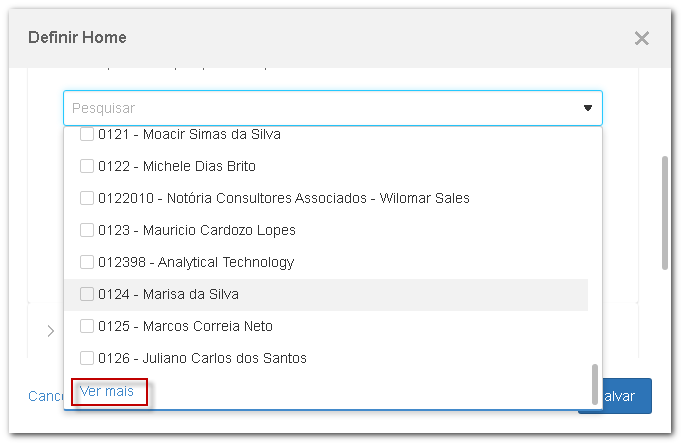Tick checkbox for 0126 Juliano Carlos dos Santos
The height and width of the screenshot is (443, 681).
pyautogui.click(x=87, y=358)
